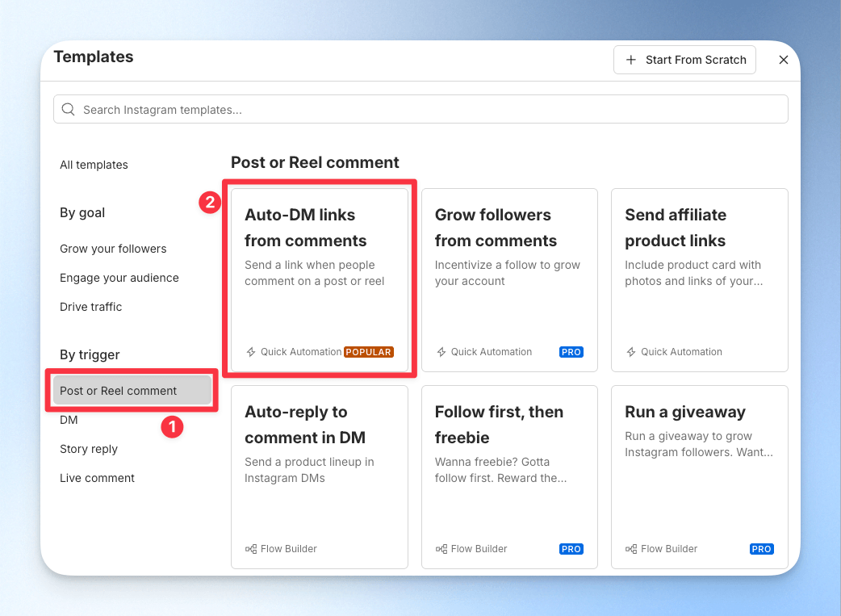This screenshot has height=616, width=841.
Task: Select the Drive traffic goal
Action: point(90,307)
